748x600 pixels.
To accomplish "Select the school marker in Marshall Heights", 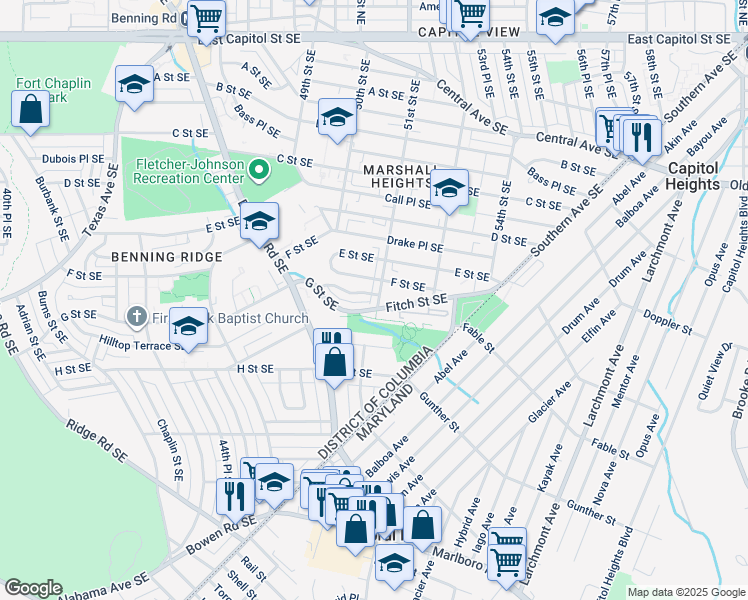I will pos(449,190).
